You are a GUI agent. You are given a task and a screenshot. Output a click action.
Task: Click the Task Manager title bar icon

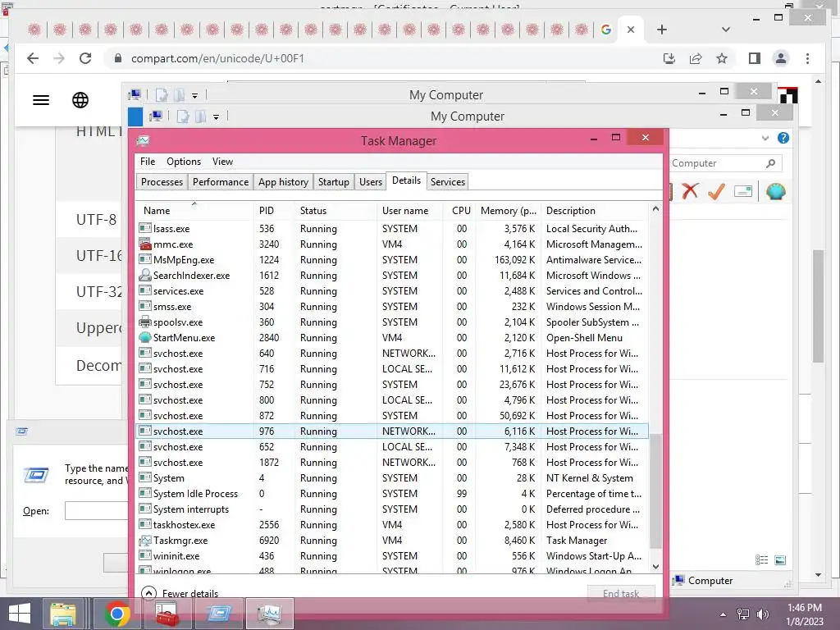(x=143, y=140)
